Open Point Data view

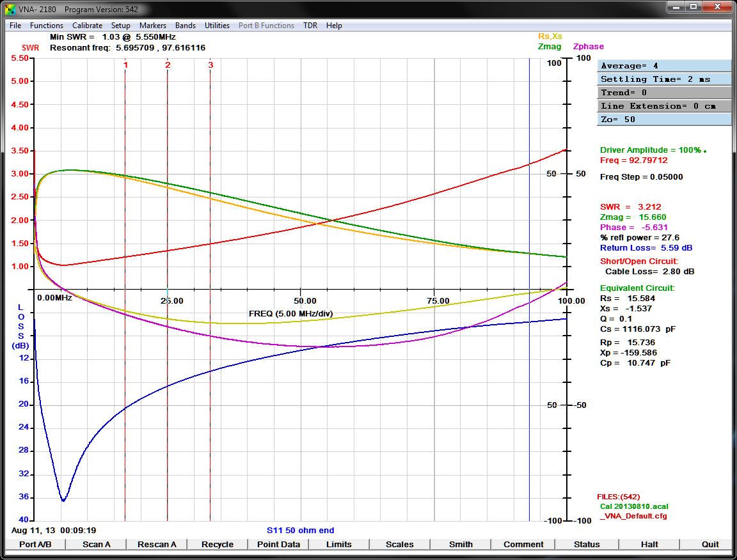click(278, 545)
